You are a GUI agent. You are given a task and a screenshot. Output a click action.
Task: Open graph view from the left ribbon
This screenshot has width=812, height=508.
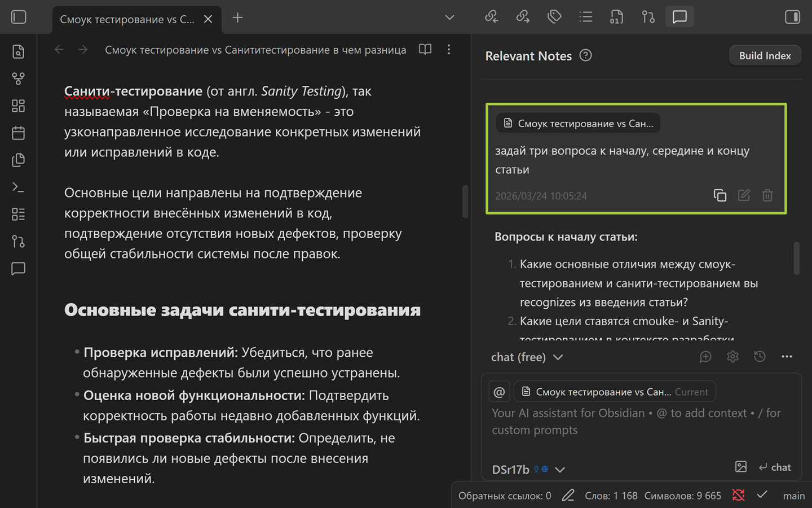18,78
